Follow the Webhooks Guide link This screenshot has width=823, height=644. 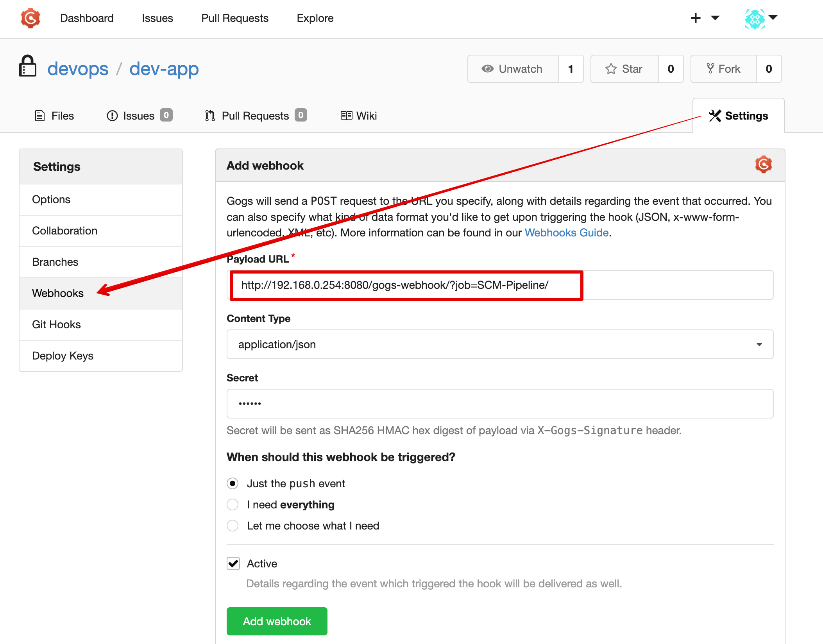567,233
